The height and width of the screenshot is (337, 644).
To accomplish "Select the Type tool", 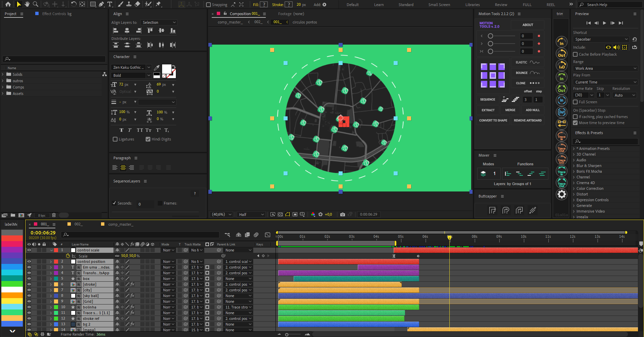I will point(110,4).
